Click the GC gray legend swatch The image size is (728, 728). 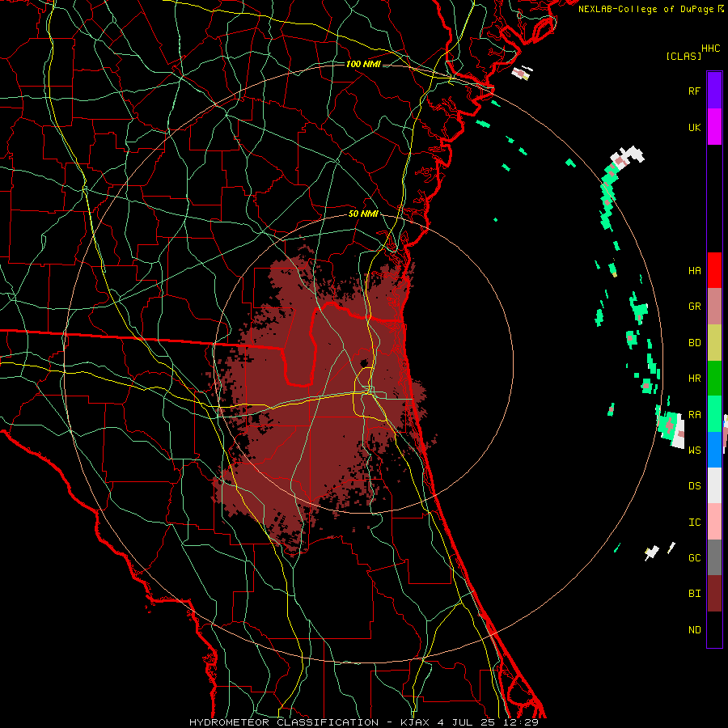714,557
